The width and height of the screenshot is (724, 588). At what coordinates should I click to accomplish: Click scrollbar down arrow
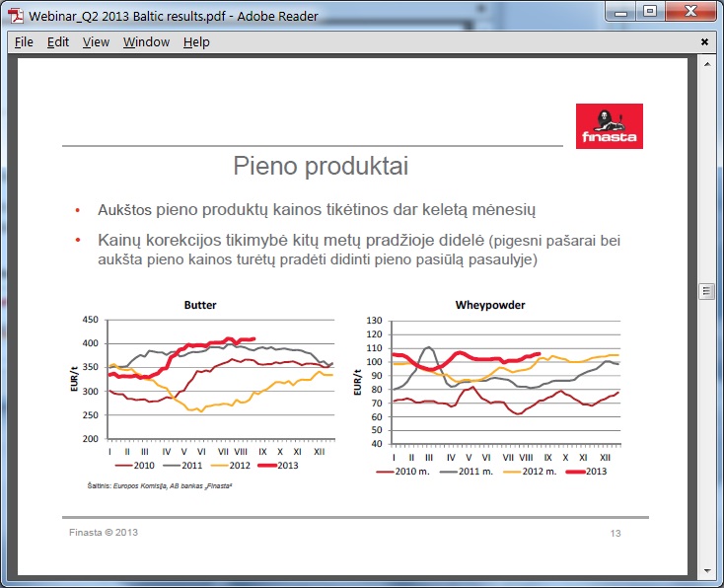[x=707, y=570]
